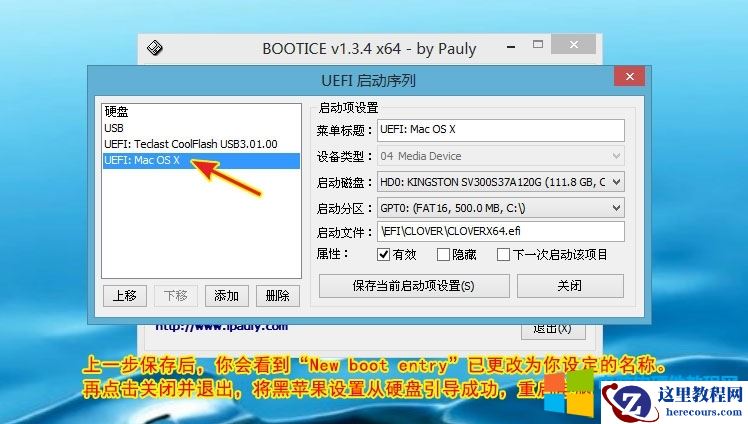
Task: Toggle the 有效 active checkbox
Action: pyautogui.click(x=384, y=254)
